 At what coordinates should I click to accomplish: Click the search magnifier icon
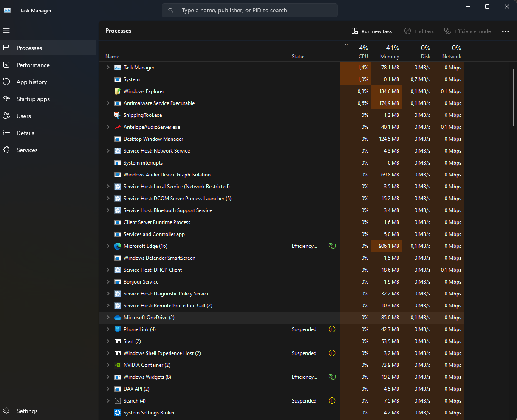tap(171, 10)
